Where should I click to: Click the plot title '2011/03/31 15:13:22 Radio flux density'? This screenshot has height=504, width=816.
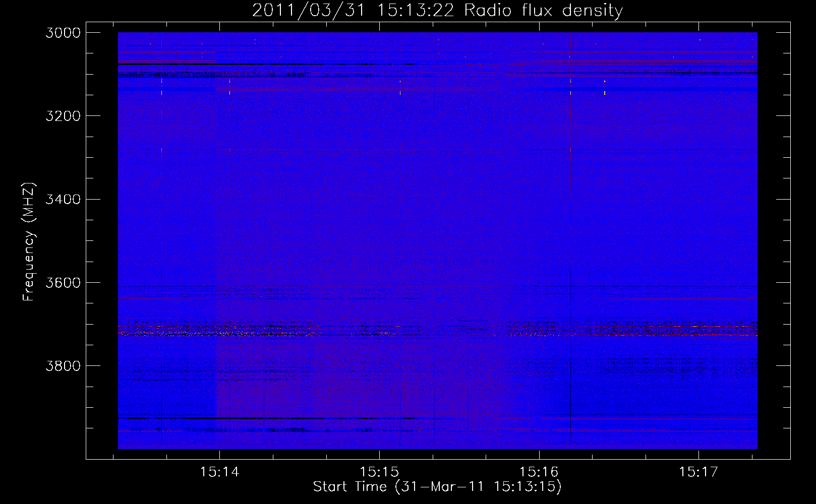[437, 10]
